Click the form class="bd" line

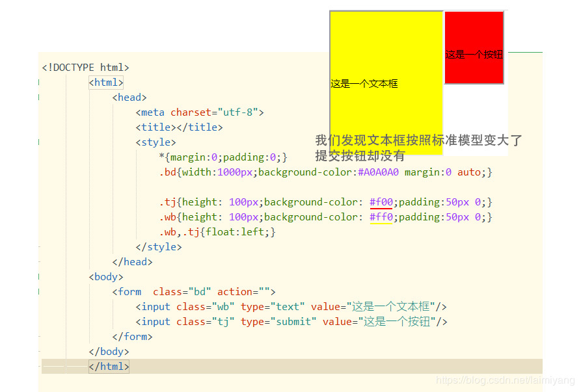point(194,292)
